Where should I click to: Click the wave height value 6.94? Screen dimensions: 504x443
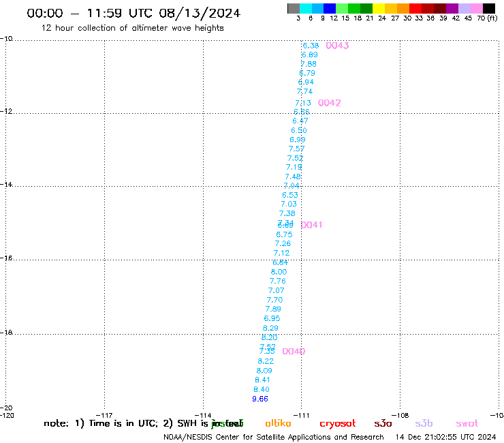306,82
